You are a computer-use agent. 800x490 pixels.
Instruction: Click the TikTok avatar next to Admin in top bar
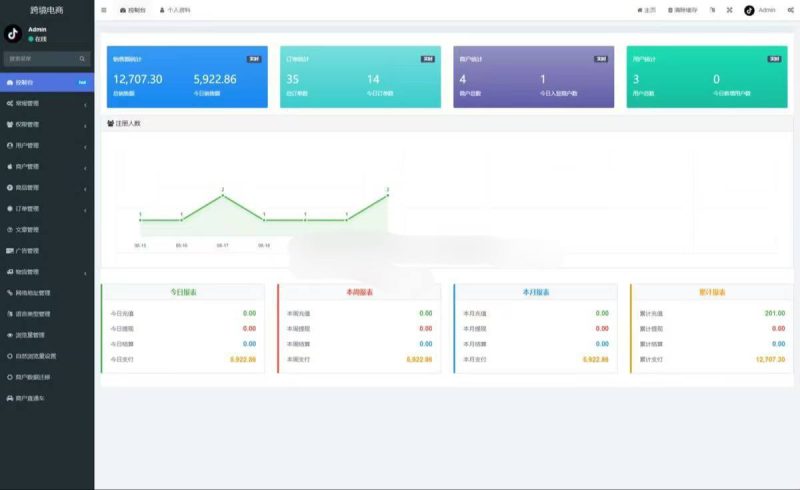click(x=749, y=10)
